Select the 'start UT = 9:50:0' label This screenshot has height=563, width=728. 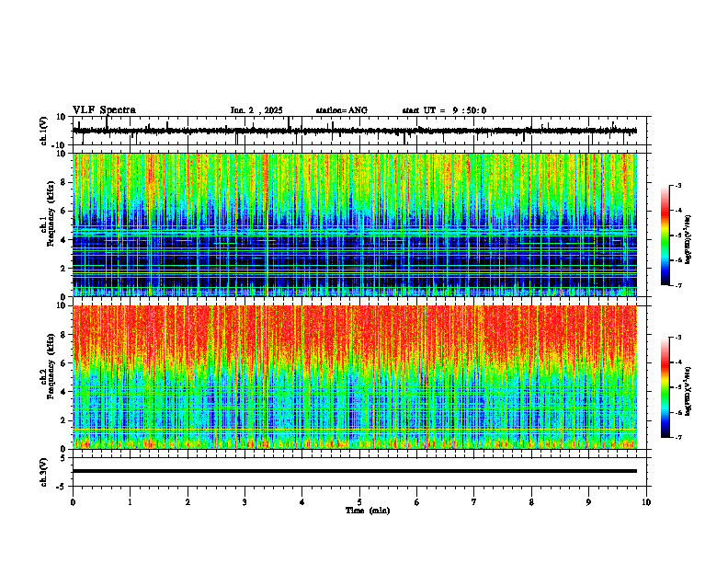click(x=444, y=110)
